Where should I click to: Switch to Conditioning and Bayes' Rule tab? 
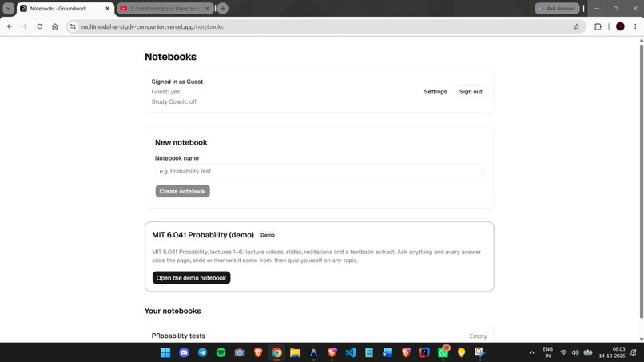point(165,9)
